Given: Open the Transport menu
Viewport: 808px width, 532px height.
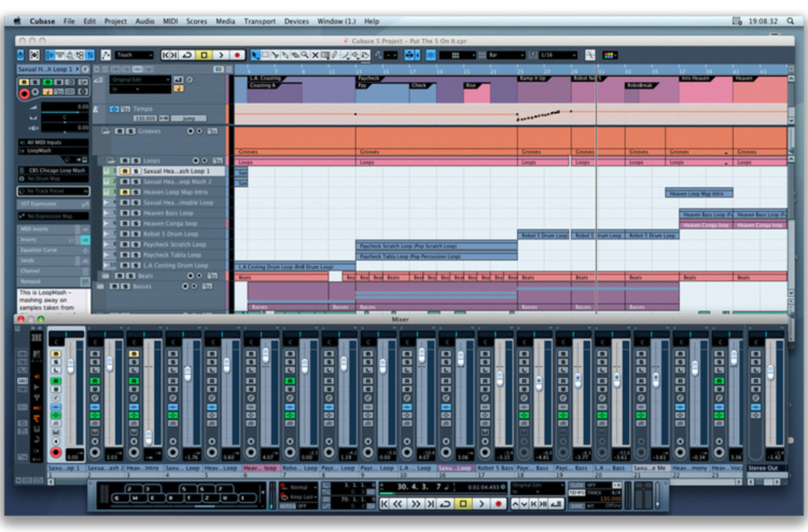Looking at the screenshot, I should [x=259, y=21].
